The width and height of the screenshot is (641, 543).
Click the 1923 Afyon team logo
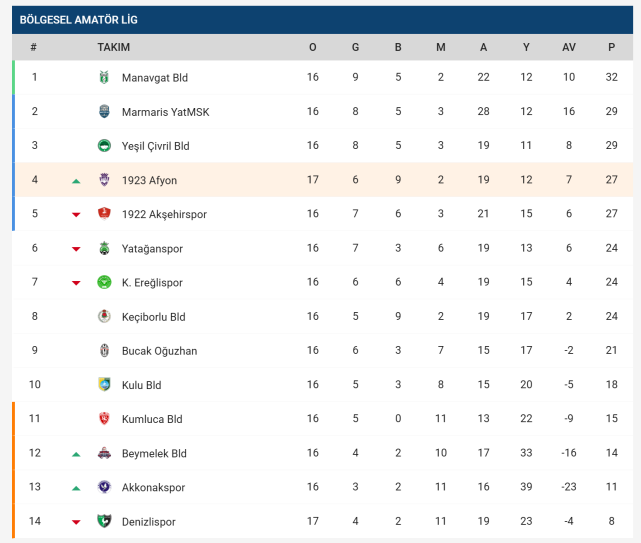pyautogui.click(x=103, y=180)
